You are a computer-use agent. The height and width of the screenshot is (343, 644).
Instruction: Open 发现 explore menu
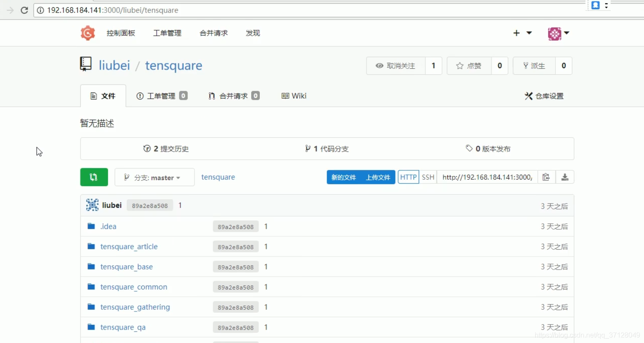coord(253,33)
